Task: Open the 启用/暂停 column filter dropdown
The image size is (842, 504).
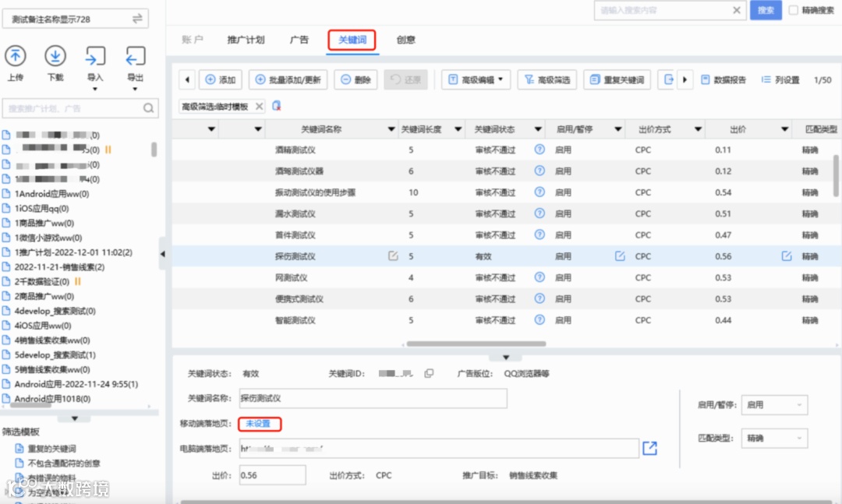Action: click(x=618, y=129)
